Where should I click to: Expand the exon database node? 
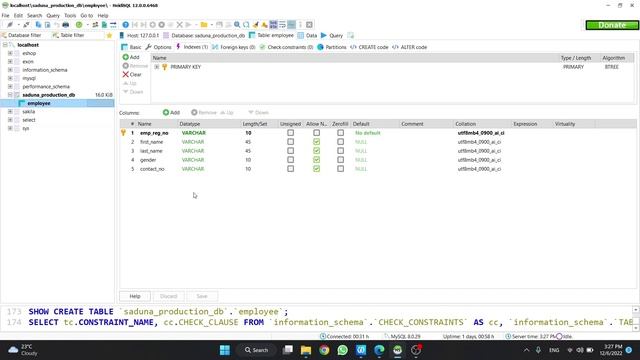(10, 61)
